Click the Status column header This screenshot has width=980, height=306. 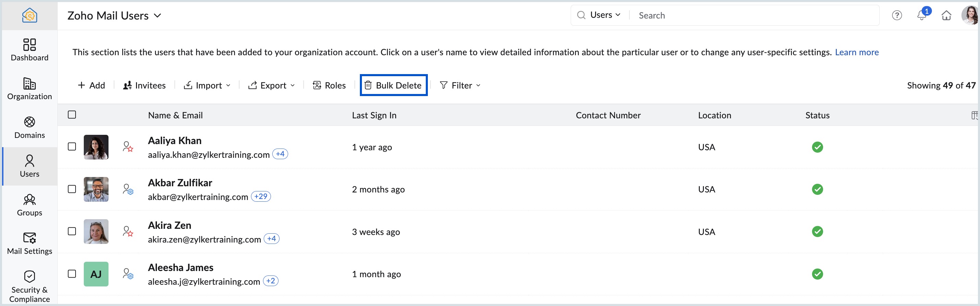(x=817, y=115)
